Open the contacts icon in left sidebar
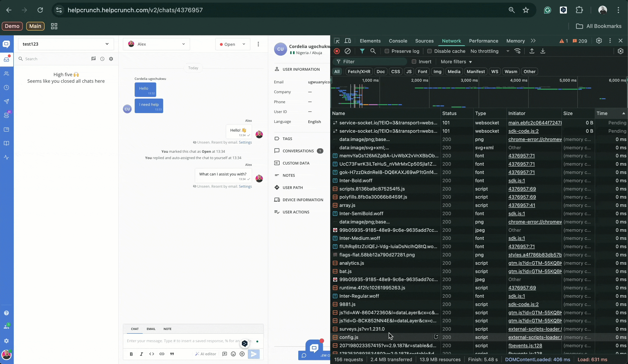 pos(7,74)
